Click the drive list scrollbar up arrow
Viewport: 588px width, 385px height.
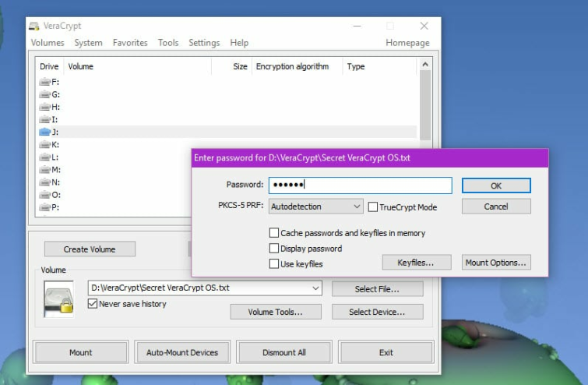[425, 64]
